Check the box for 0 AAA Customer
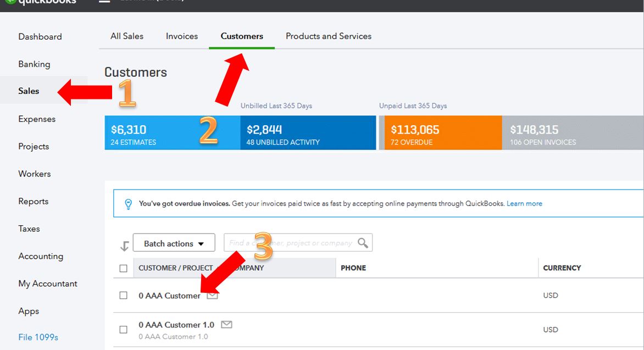This screenshot has width=644, height=350. coord(123,296)
